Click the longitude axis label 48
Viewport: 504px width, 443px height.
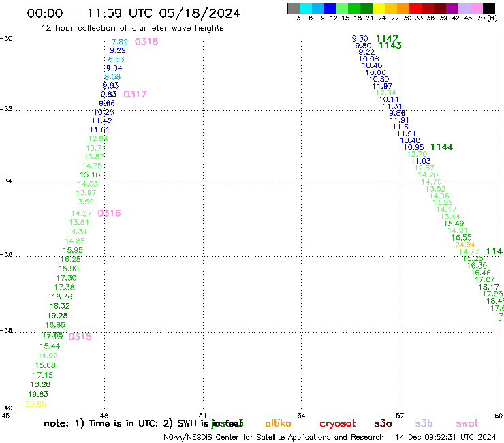pos(104,416)
